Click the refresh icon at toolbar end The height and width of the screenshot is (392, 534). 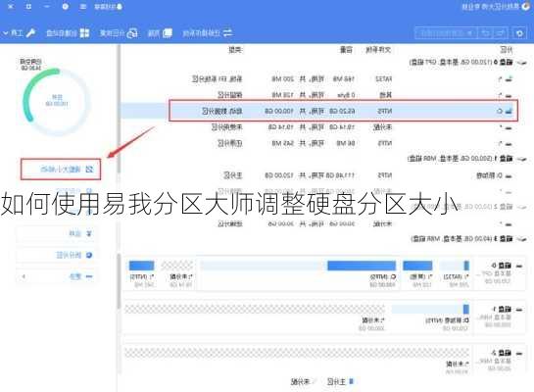(x=519, y=33)
